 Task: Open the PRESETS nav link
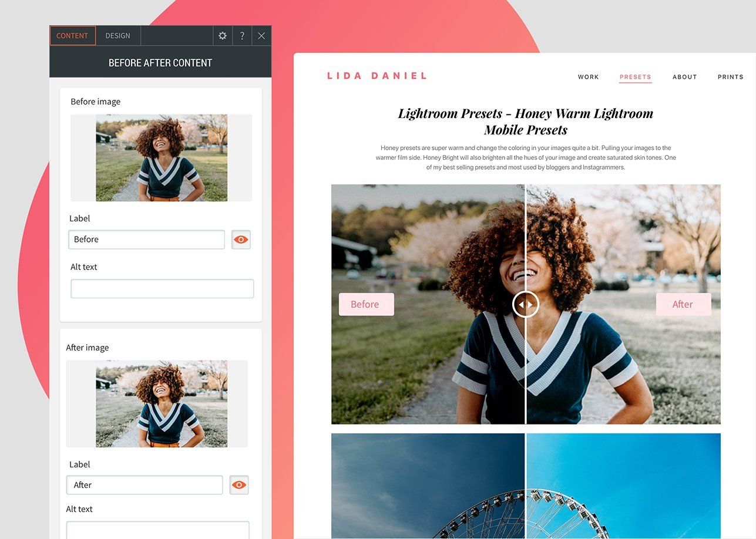pos(636,77)
